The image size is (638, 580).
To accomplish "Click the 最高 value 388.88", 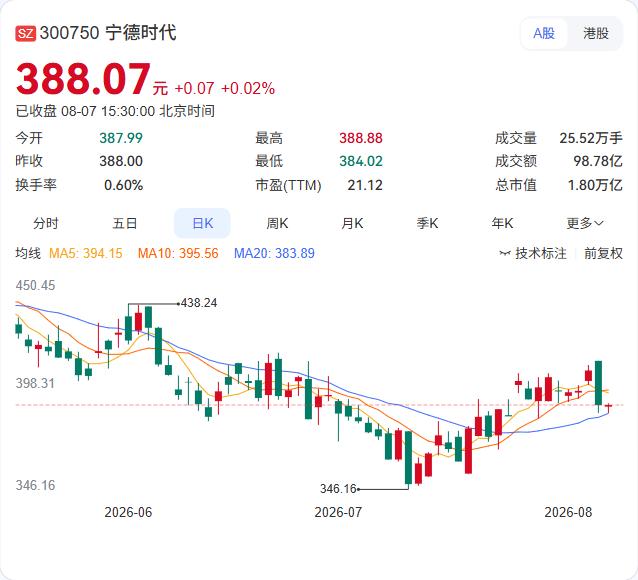I will pos(361,138).
